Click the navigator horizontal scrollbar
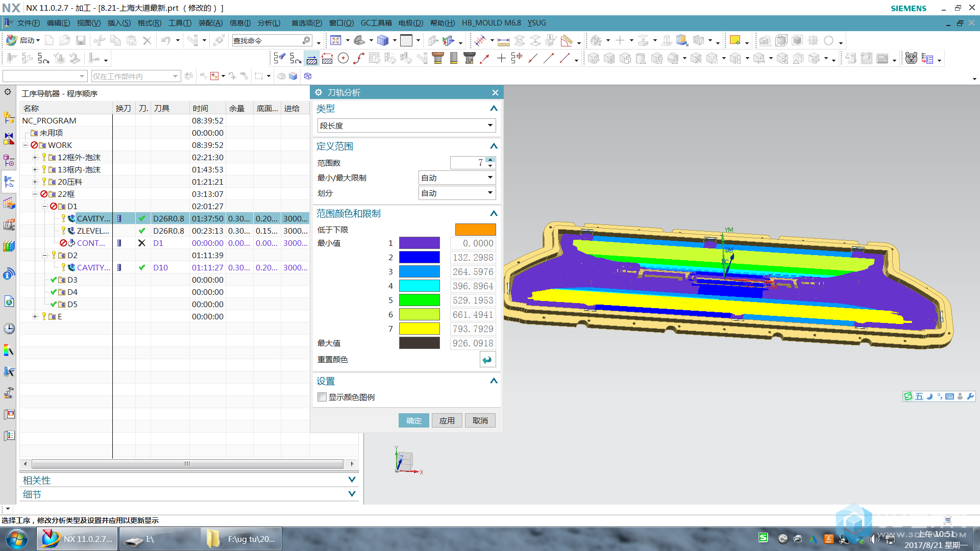The image size is (980, 551). point(187,464)
